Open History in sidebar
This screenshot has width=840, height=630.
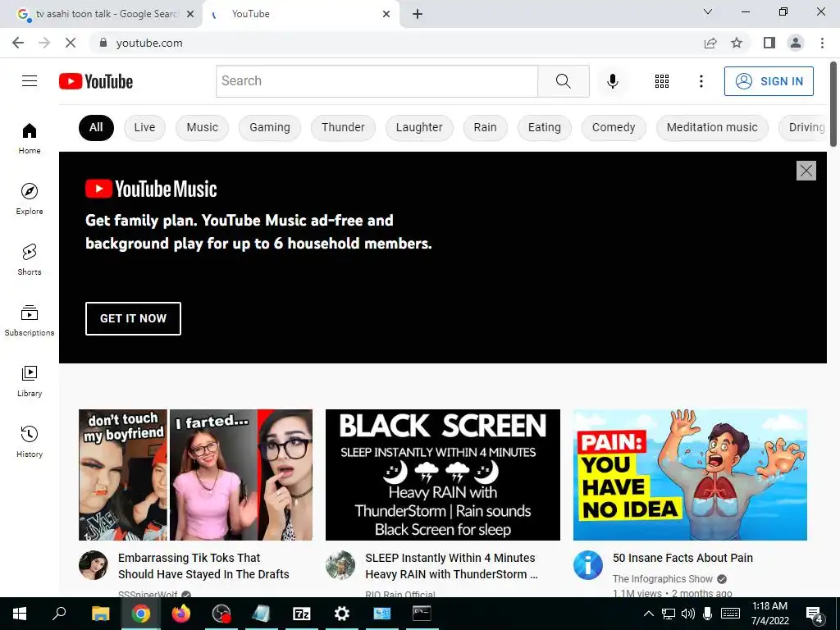pyautogui.click(x=30, y=441)
